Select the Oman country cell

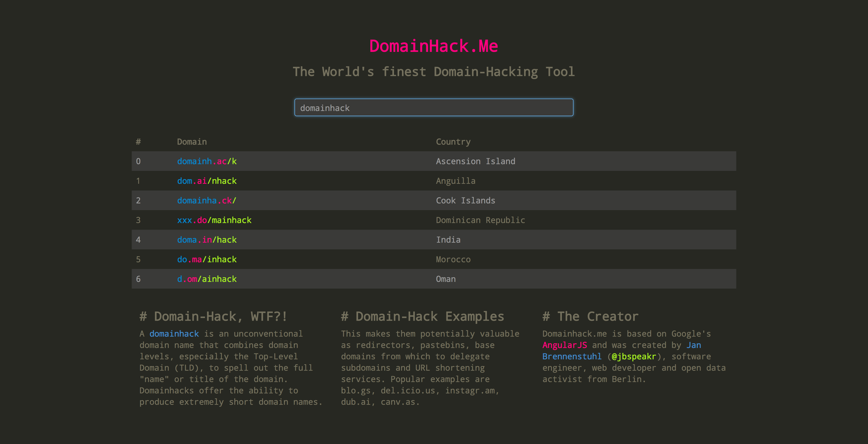pos(445,279)
